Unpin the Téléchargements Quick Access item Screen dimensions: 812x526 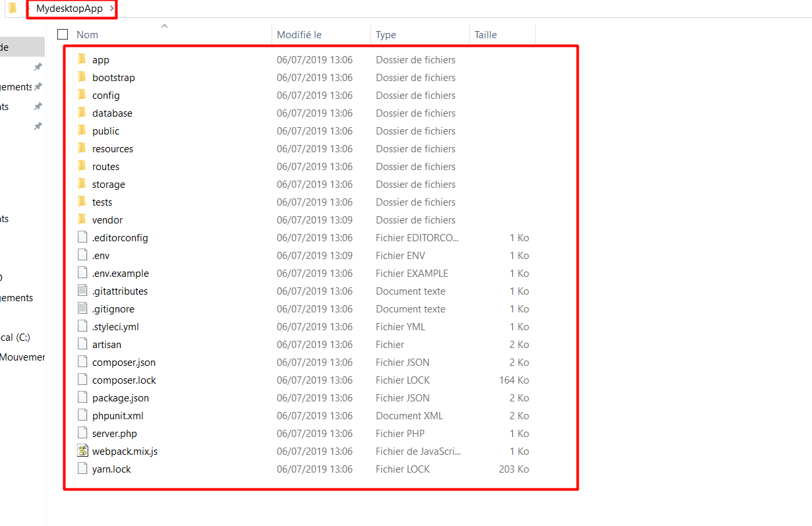[x=38, y=86]
